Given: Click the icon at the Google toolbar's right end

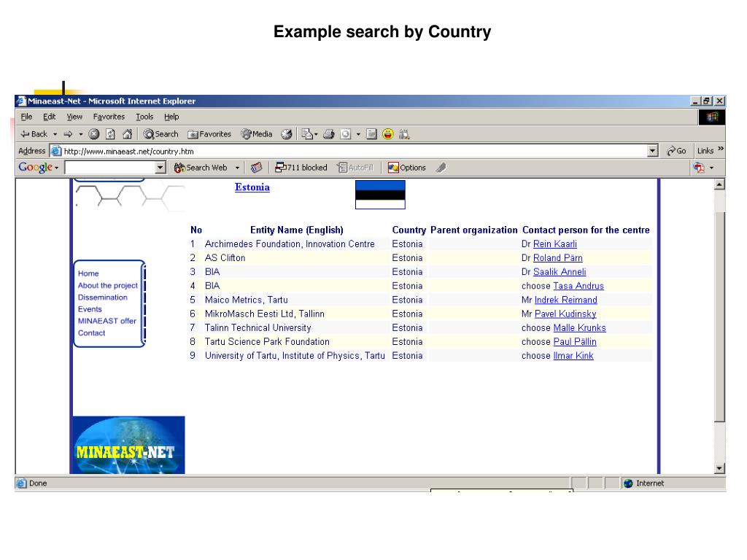Looking at the screenshot, I should pyautogui.click(x=699, y=168).
